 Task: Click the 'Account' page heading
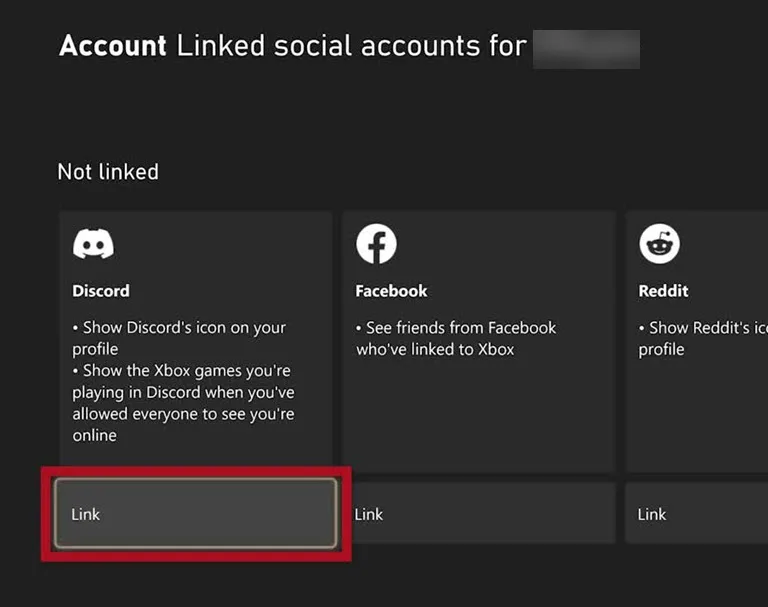pos(113,46)
